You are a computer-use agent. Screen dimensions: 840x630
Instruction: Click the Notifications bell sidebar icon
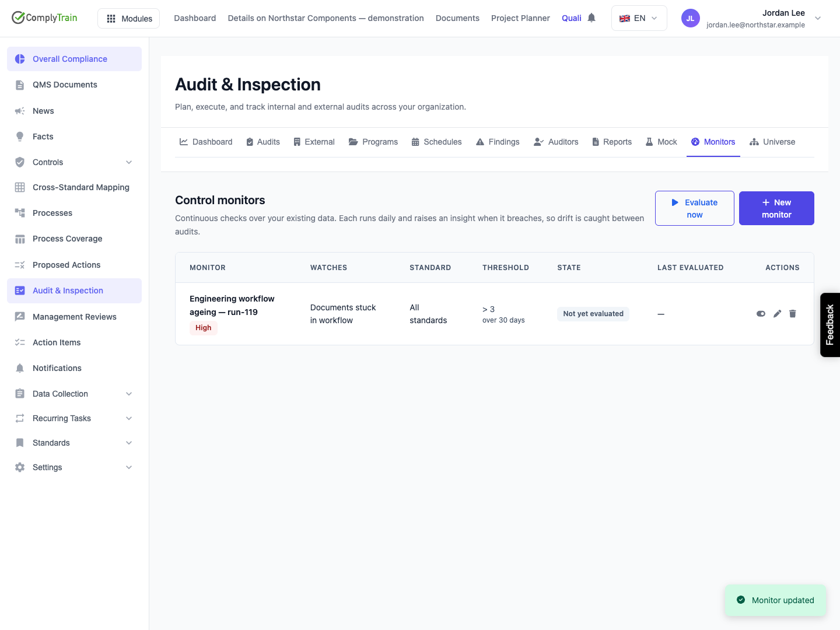pyautogui.click(x=20, y=368)
